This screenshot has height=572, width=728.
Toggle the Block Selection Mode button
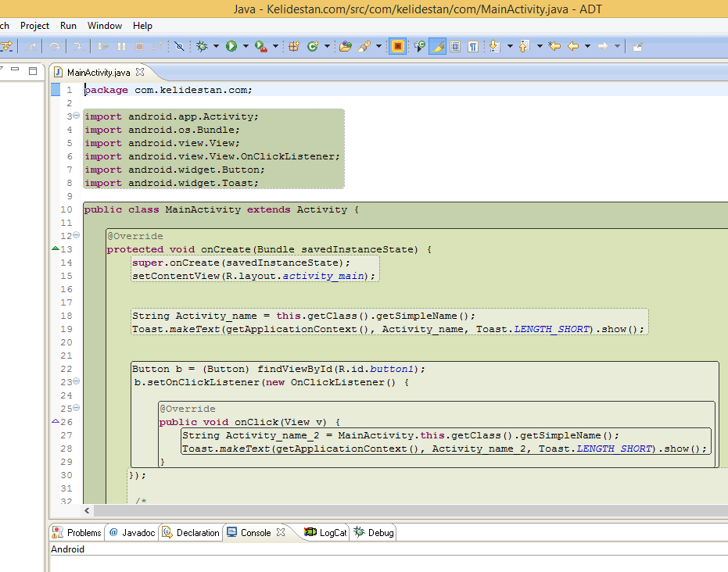455,46
